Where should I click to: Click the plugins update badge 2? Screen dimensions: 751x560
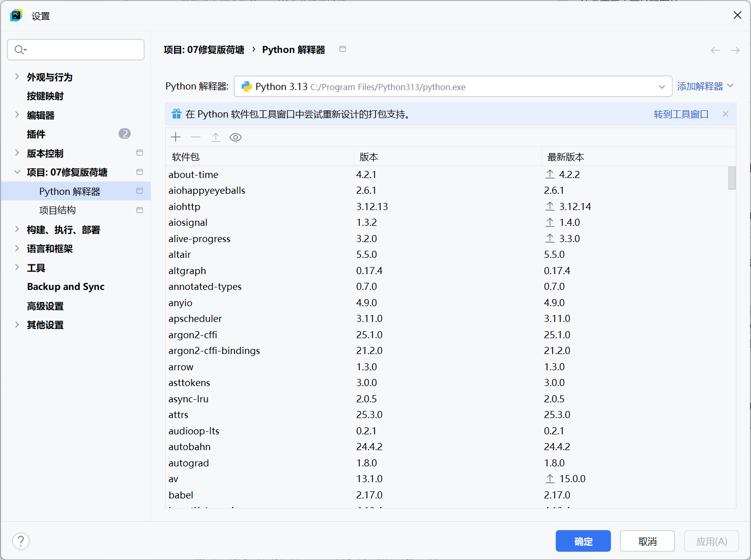pos(125,134)
